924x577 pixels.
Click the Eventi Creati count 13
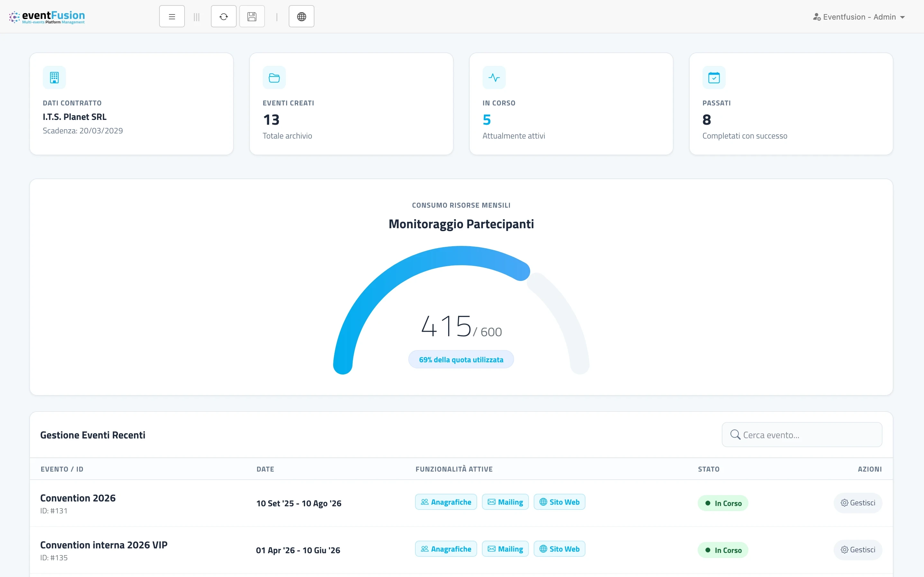click(271, 120)
